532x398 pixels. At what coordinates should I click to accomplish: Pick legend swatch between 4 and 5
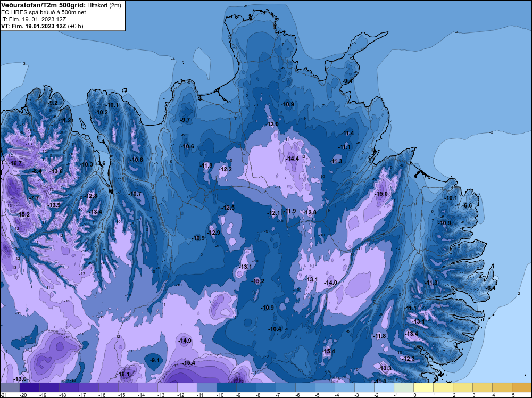point(502,387)
